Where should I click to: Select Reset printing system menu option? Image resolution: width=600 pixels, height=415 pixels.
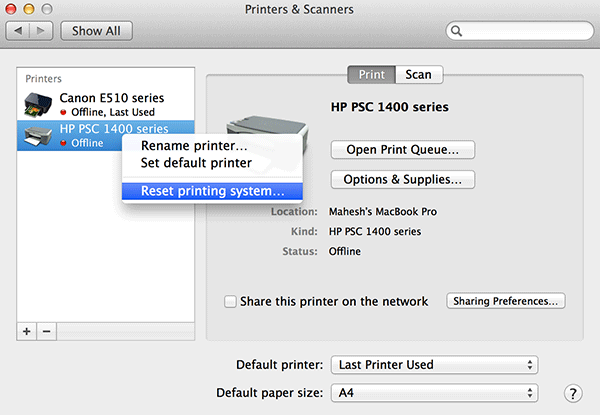point(212,191)
